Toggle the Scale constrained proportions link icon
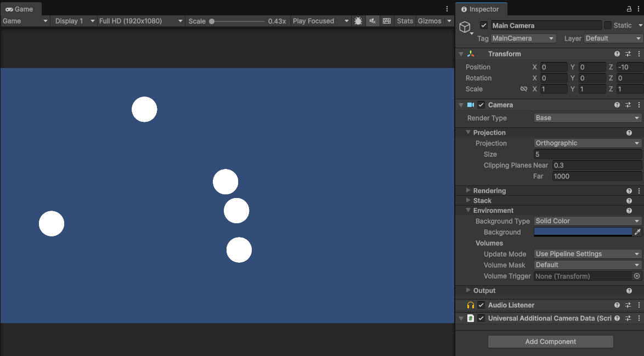The width and height of the screenshot is (644, 356). [x=524, y=89]
